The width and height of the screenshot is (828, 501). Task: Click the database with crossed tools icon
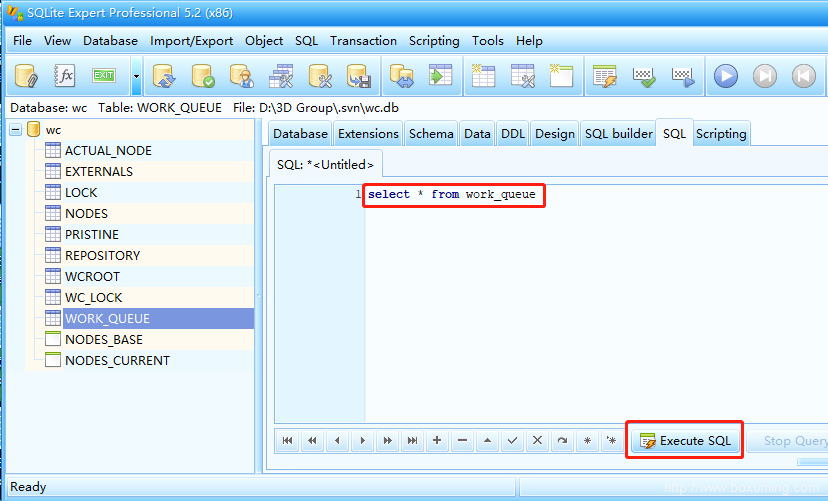pos(320,76)
